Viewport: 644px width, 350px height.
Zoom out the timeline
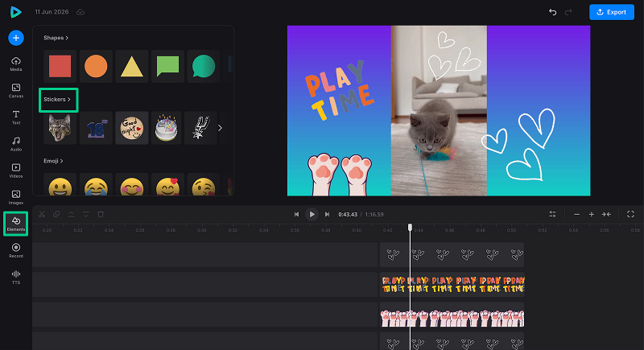576,214
